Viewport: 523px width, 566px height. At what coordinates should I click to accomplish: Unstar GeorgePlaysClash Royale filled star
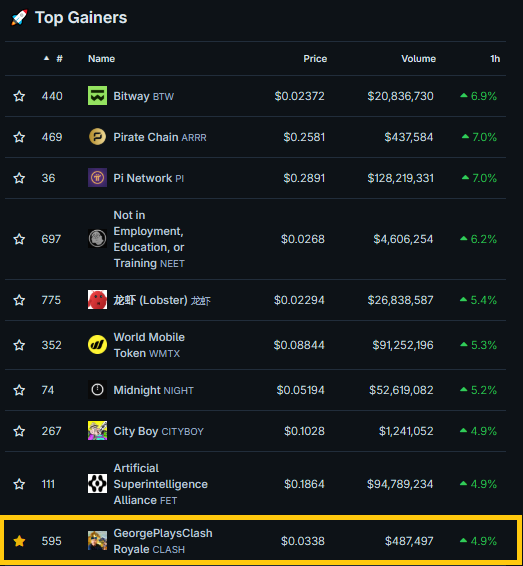pos(19,541)
